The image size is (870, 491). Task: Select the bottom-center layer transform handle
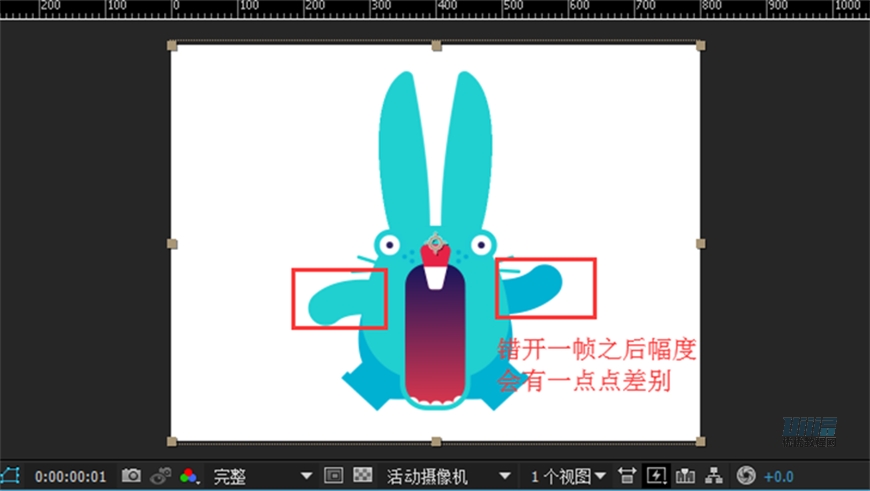click(x=437, y=442)
